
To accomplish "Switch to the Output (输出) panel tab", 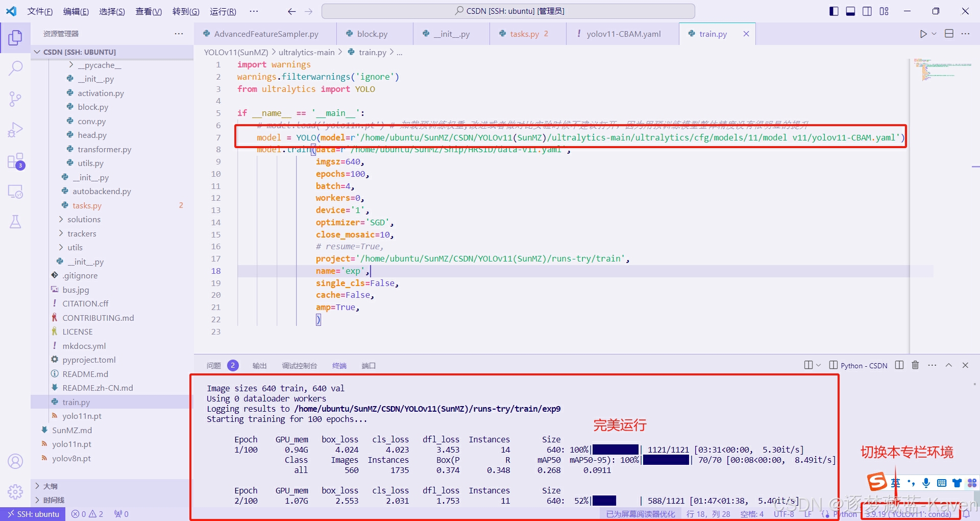I will (259, 366).
